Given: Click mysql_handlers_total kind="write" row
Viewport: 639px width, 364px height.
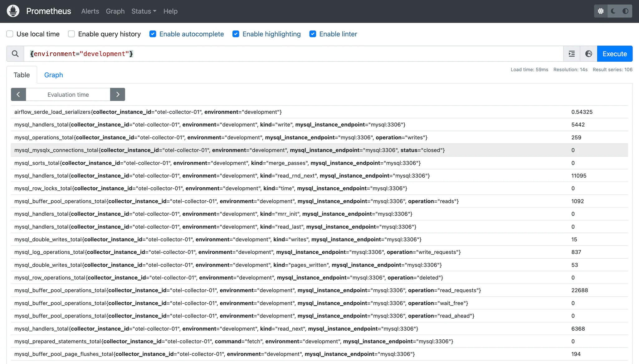Looking at the screenshot, I should (x=319, y=125).
